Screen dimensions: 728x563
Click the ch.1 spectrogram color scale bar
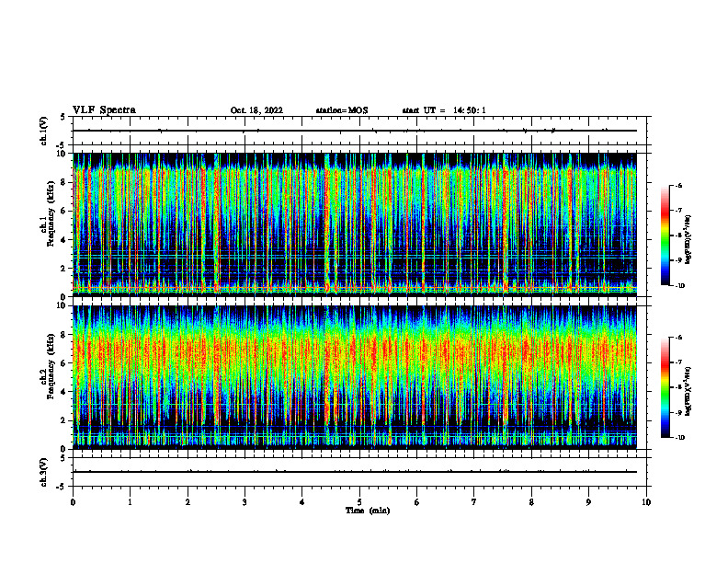pyautogui.click(x=665, y=236)
